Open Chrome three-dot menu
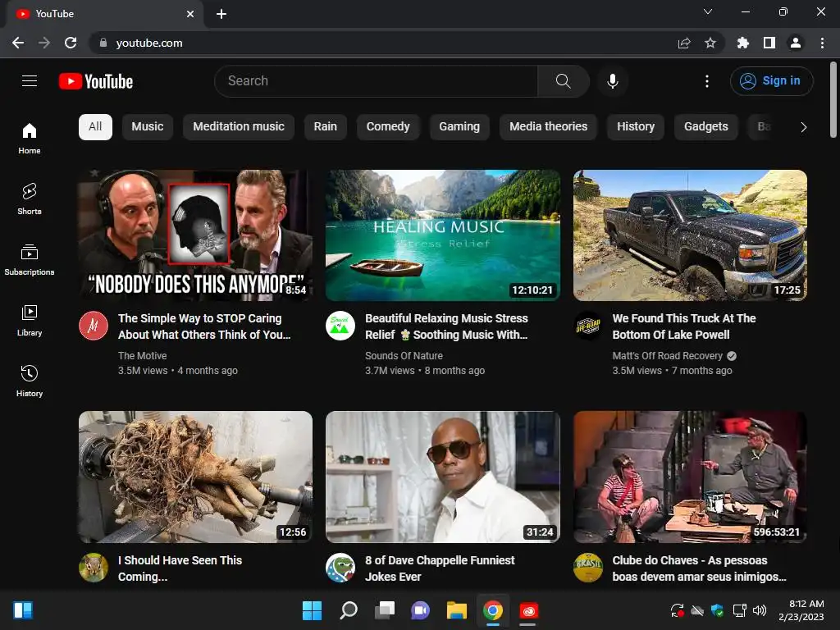Image resolution: width=840 pixels, height=630 pixels. pyautogui.click(x=822, y=43)
